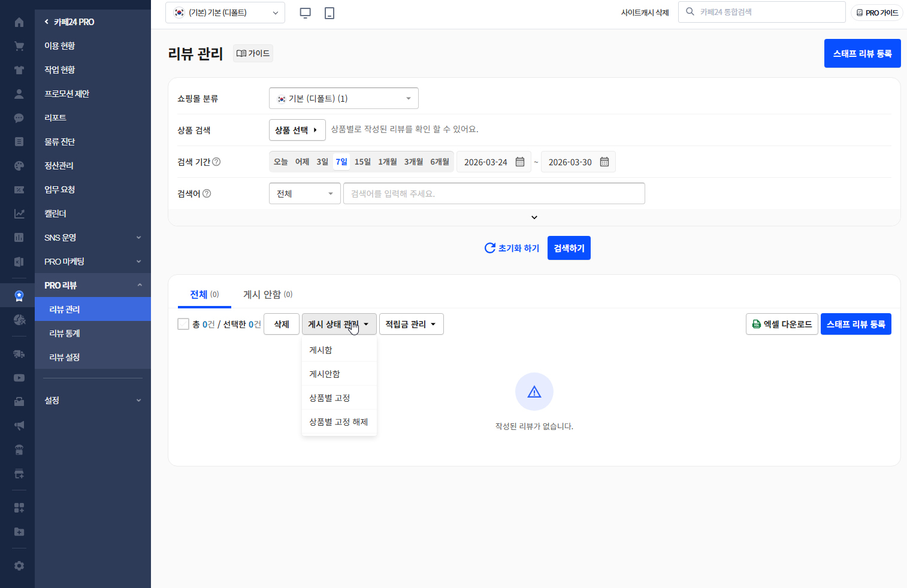
Task: Open 리뷰 통계 in sidebar
Action: point(65,334)
